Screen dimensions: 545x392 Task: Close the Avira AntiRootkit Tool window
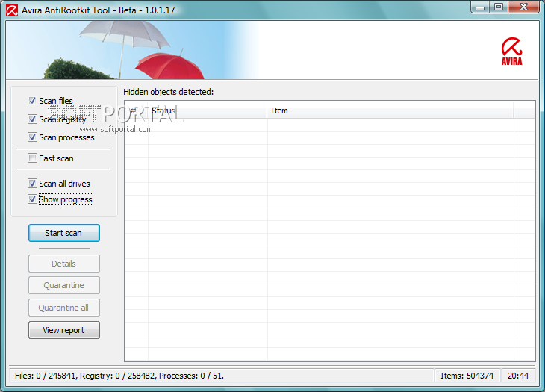coord(524,7)
